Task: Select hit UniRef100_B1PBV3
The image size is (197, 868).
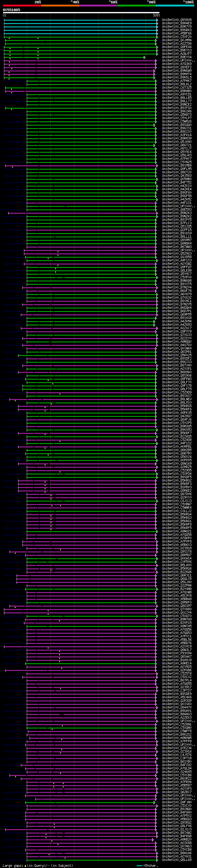Action: (x=177, y=487)
